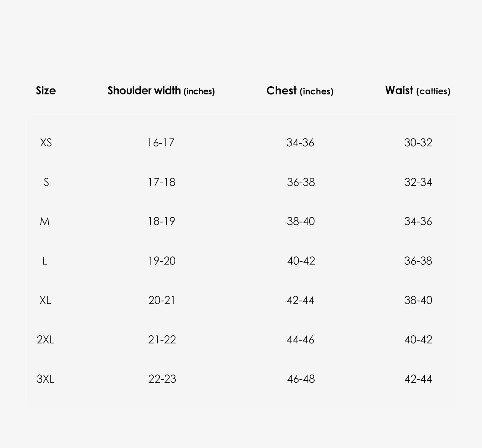482x448 pixels.
Task: Click the Size column header
Action: point(46,91)
